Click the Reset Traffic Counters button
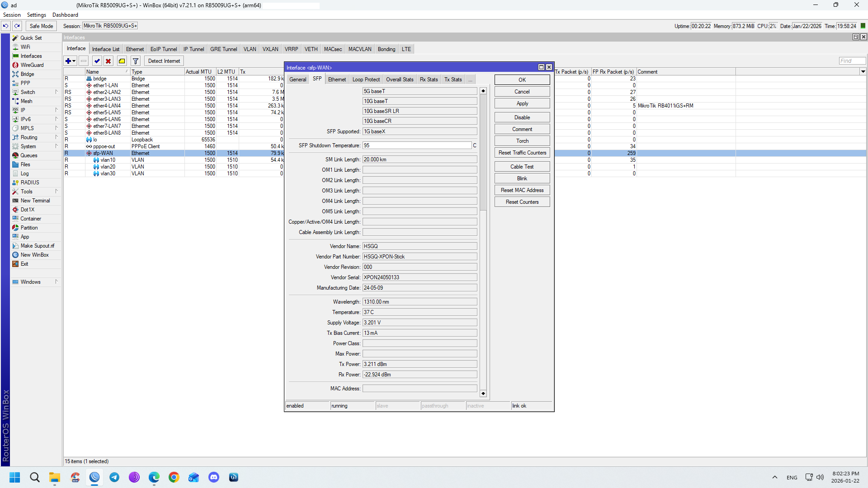The image size is (868, 488). coord(522,153)
